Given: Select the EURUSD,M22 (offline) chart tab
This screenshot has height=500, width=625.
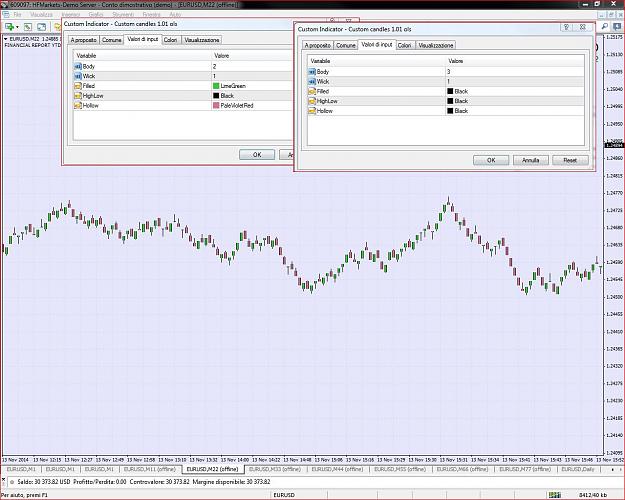Looking at the screenshot, I should (x=212, y=469).
